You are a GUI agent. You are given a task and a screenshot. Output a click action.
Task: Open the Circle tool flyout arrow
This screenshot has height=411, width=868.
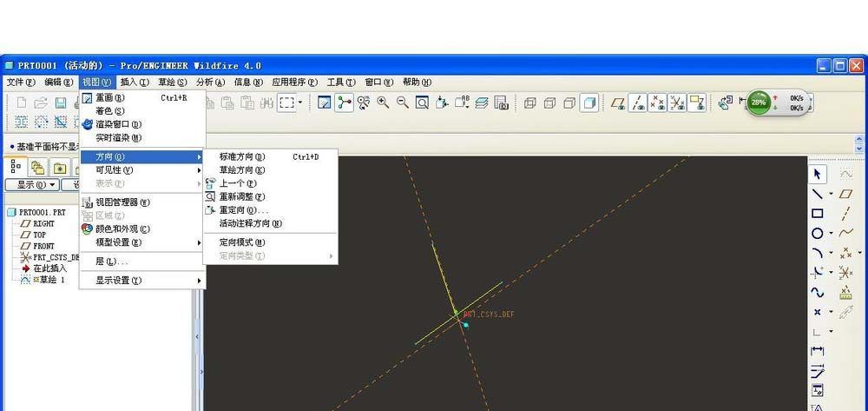click(x=831, y=233)
